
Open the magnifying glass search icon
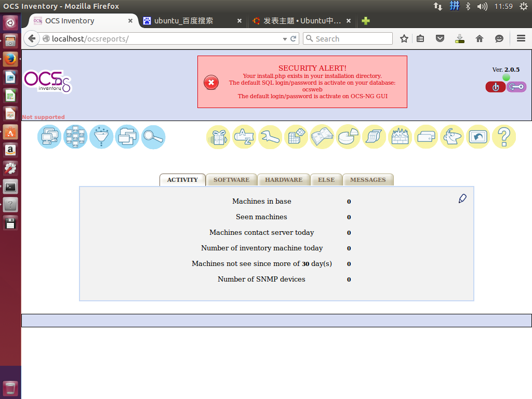153,137
